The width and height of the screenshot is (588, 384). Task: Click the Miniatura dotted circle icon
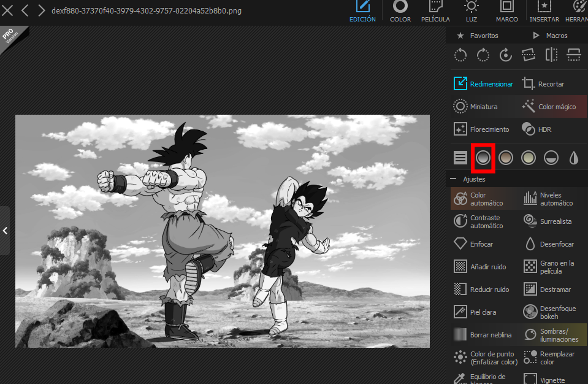point(460,107)
